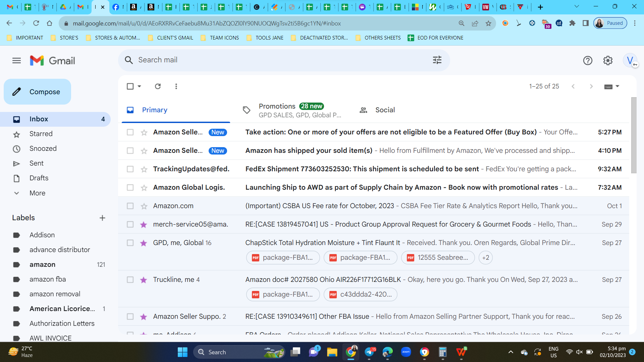644x362 pixels.
Task: Click the share this page icon in address bar
Action: pos(475,23)
